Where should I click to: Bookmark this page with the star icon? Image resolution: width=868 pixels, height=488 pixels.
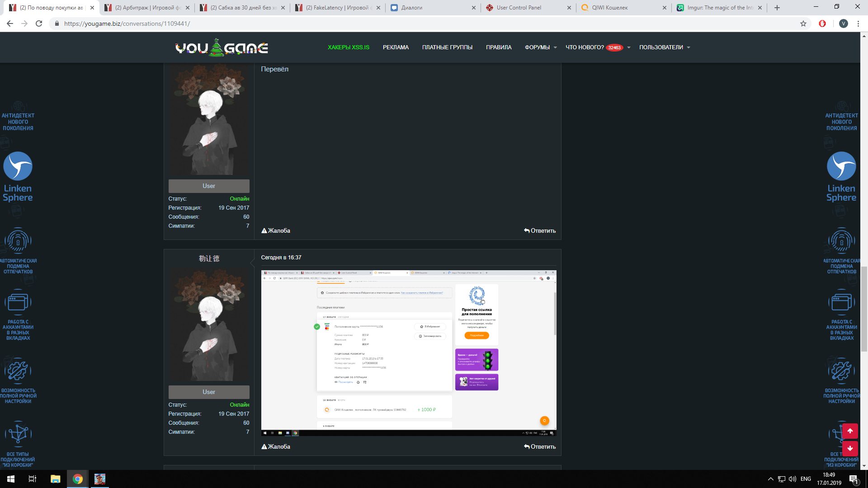coord(803,23)
